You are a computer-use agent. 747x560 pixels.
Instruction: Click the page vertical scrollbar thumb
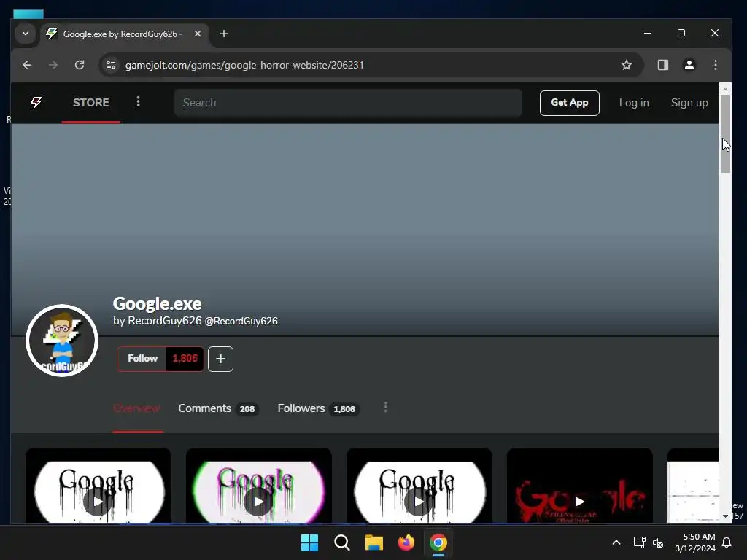725,134
